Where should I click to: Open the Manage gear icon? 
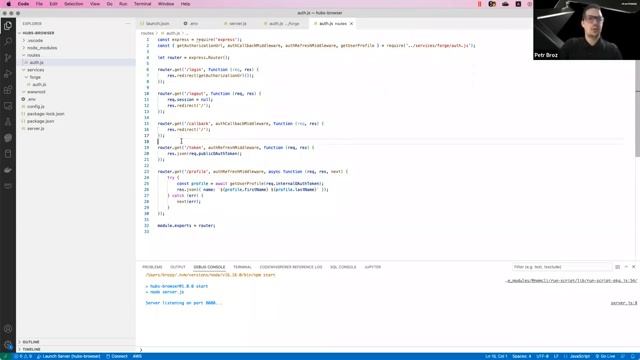(x=8, y=344)
